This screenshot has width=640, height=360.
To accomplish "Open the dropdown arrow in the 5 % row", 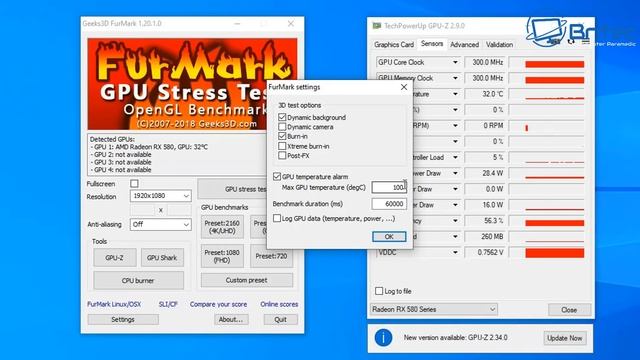I will pyautogui.click(x=455, y=157).
